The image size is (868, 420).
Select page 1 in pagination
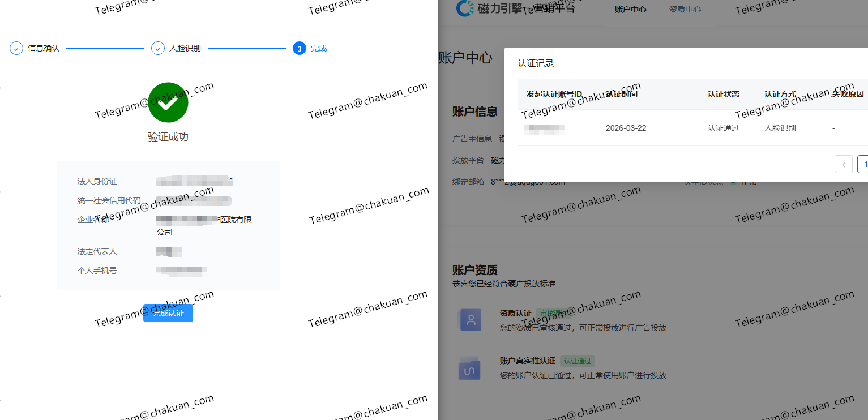point(863,164)
